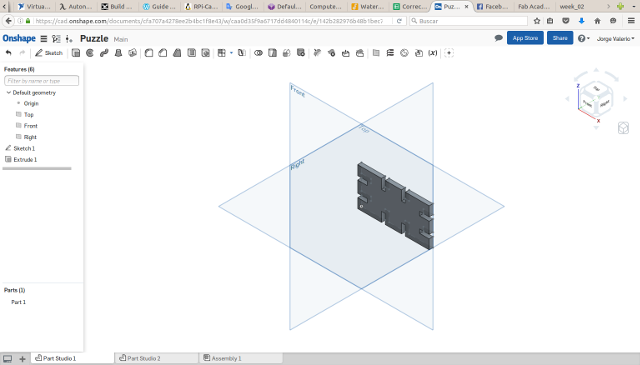Click the rollback bar below Extrude 1
This screenshot has height=365, width=640.
[x=37, y=168]
